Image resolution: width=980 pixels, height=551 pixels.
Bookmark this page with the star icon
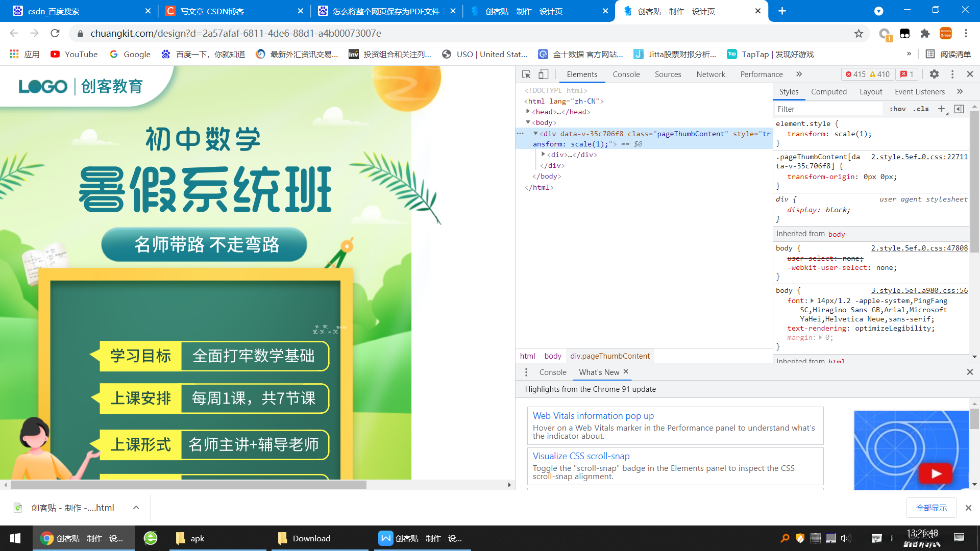(859, 34)
